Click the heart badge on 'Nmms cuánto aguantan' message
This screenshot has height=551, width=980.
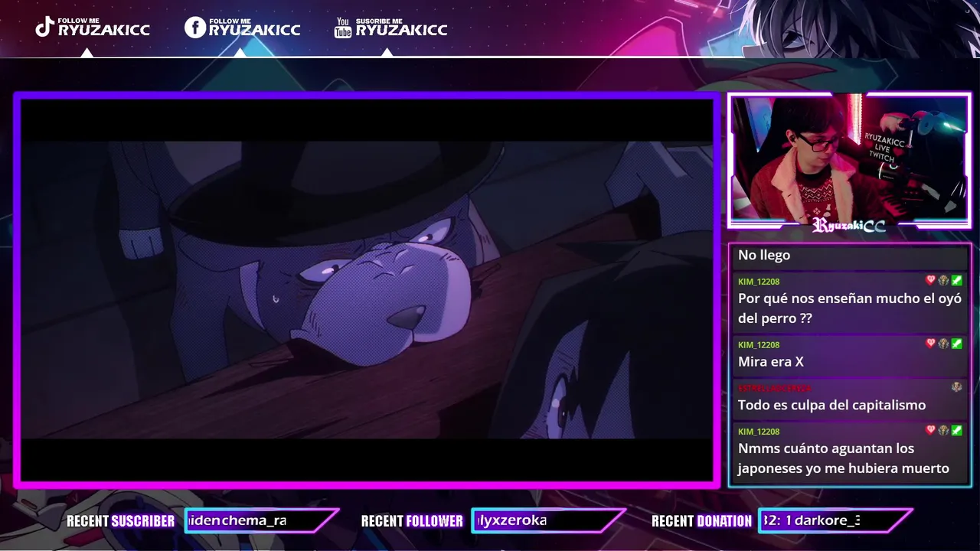[x=930, y=430]
